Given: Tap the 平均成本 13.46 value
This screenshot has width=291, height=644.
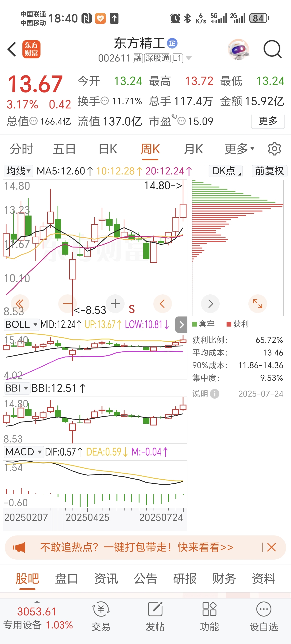Looking at the screenshot, I should [273, 353].
